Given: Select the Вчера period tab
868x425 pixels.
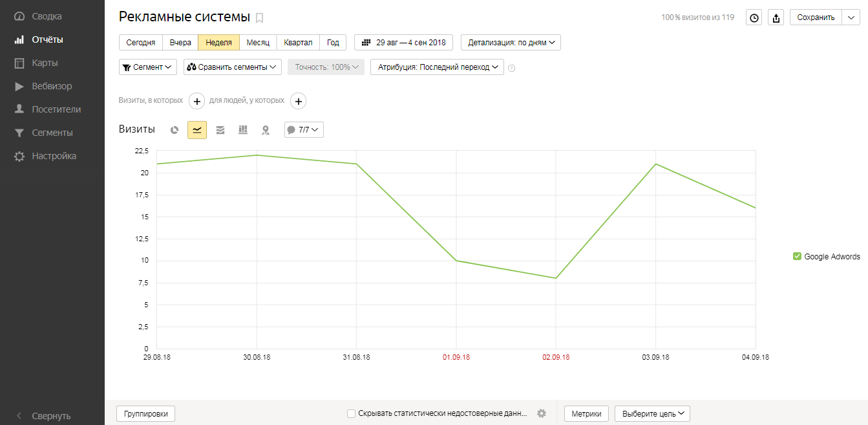Looking at the screenshot, I should (180, 43).
